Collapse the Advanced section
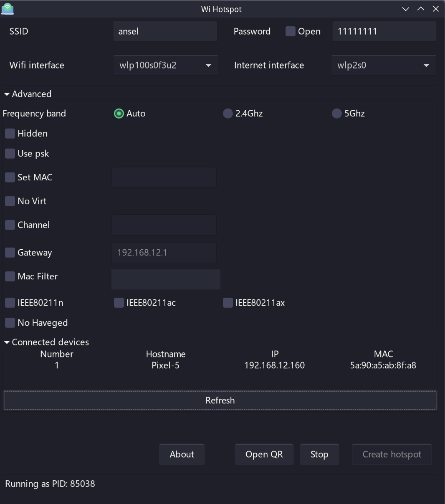The width and height of the screenshot is (445, 504). [7, 94]
